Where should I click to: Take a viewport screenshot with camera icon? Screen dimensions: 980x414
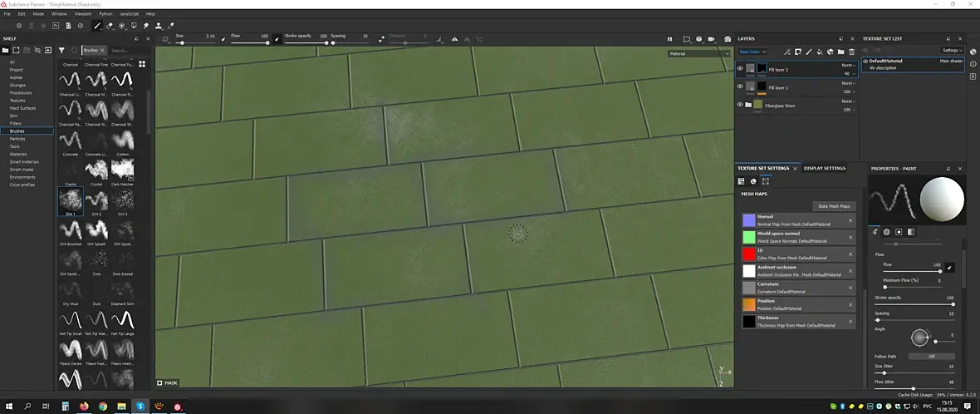pos(728,39)
